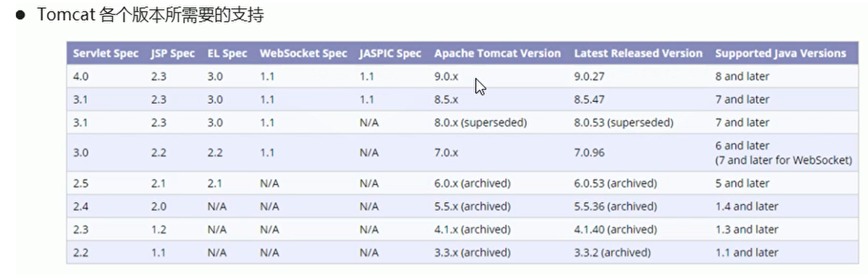Select the '9.0.x' Tomcat version cell
The height and width of the screenshot is (275, 868).
click(446, 76)
